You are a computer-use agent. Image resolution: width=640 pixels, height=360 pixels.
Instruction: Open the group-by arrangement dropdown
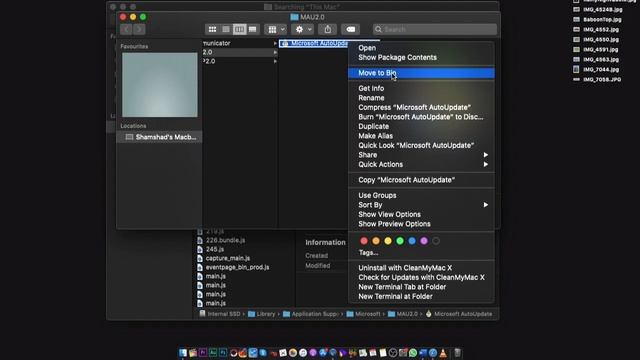[x=276, y=29]
